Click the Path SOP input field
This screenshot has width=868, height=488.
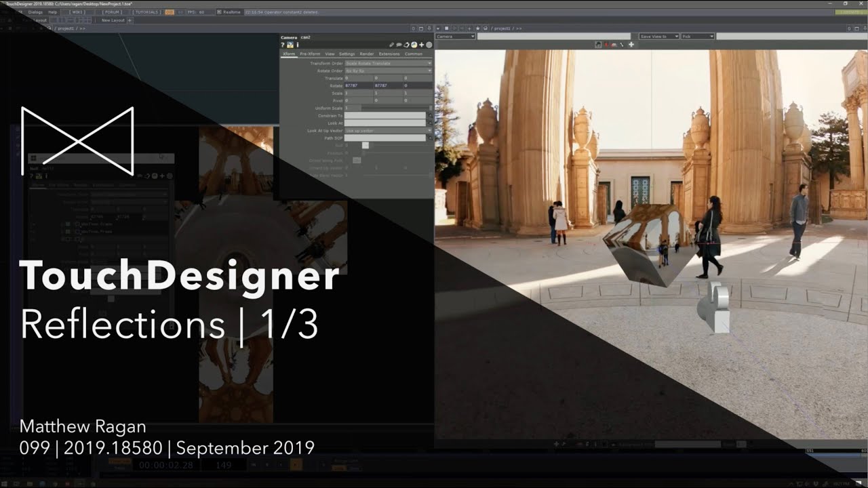385,138
